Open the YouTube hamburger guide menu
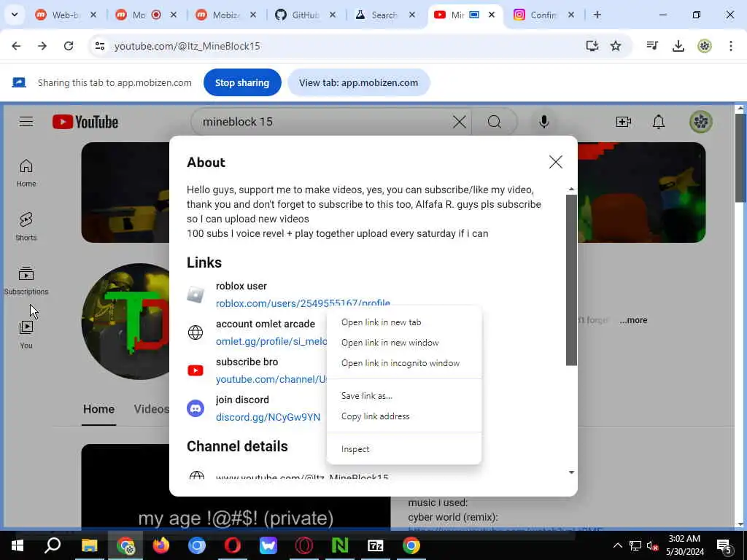This screenshot has height=560, width=747. click(x=26, y=122)
